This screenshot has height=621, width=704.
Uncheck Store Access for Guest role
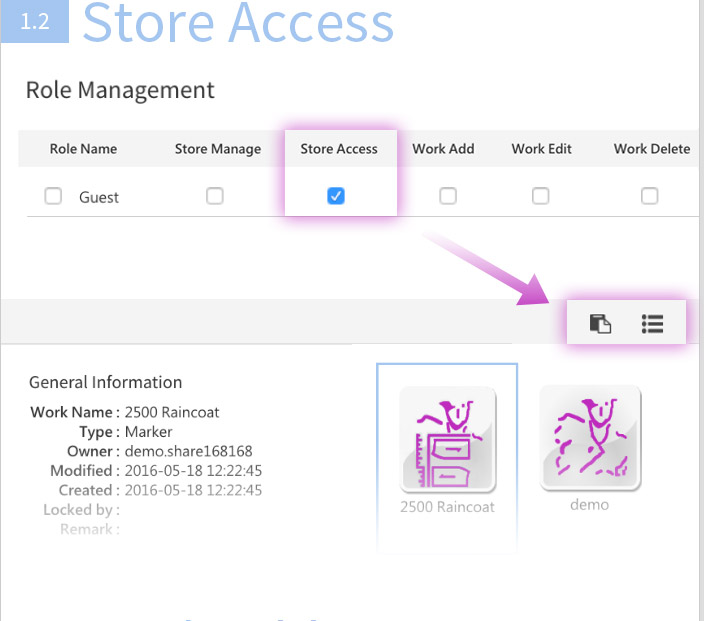point(337,196)
